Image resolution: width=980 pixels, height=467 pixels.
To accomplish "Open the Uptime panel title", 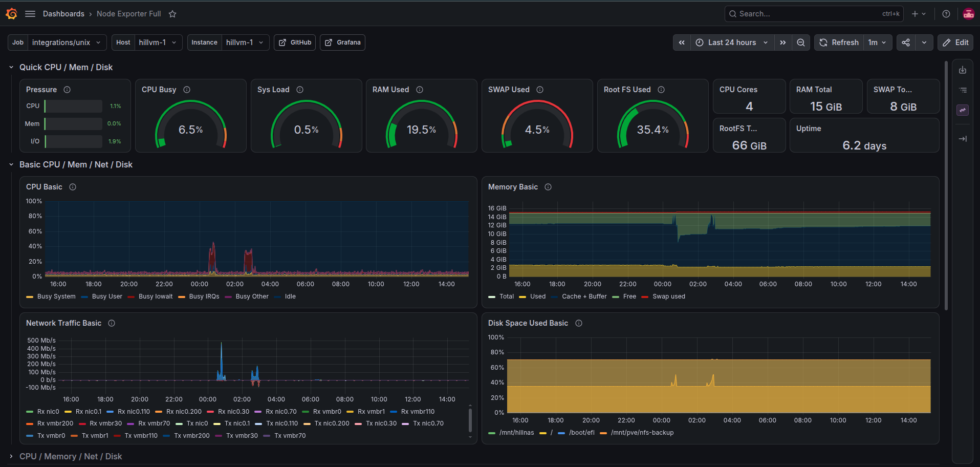I will tap(809, 129).
